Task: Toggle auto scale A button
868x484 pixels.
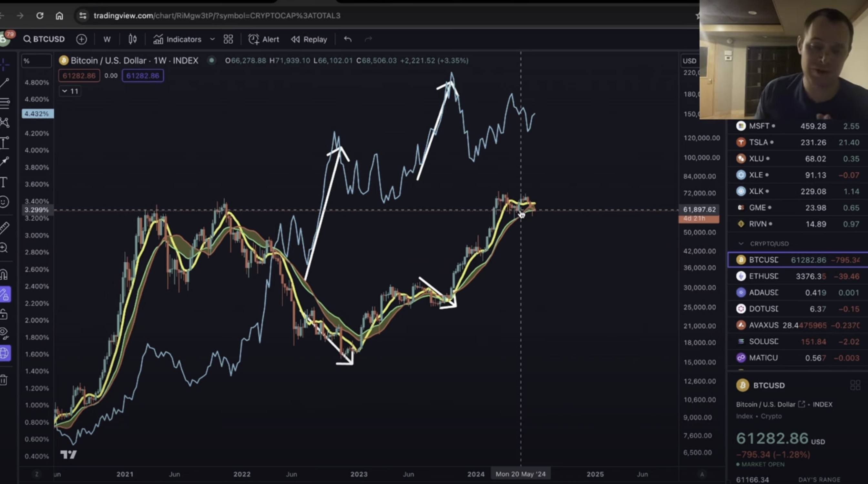Action: coord(702,474)
